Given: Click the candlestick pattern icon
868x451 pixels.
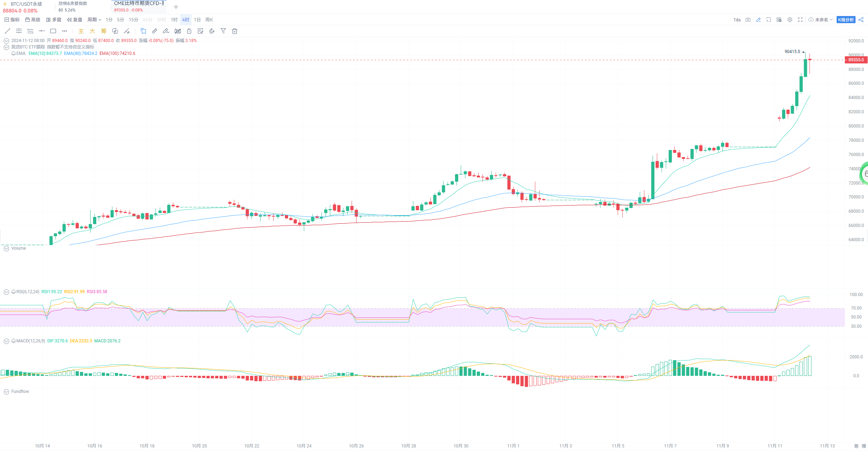Looking at the screenshot, I should point(178,31).
